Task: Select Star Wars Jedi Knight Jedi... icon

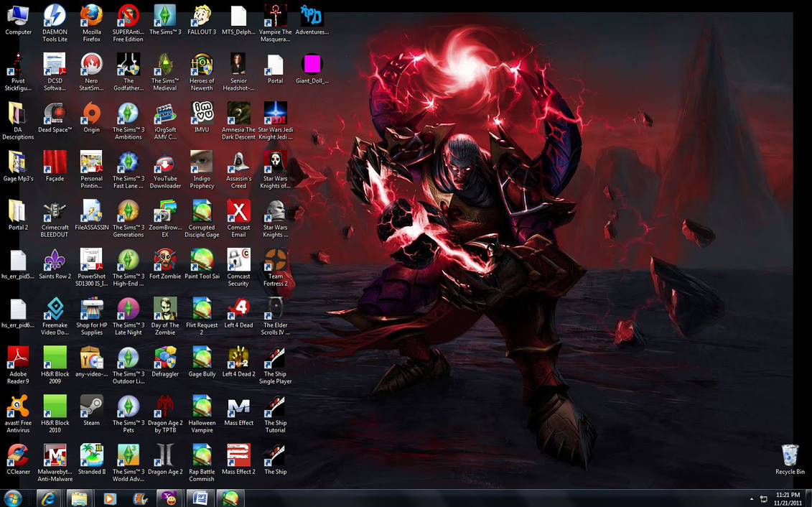Action: pos(275,121)
